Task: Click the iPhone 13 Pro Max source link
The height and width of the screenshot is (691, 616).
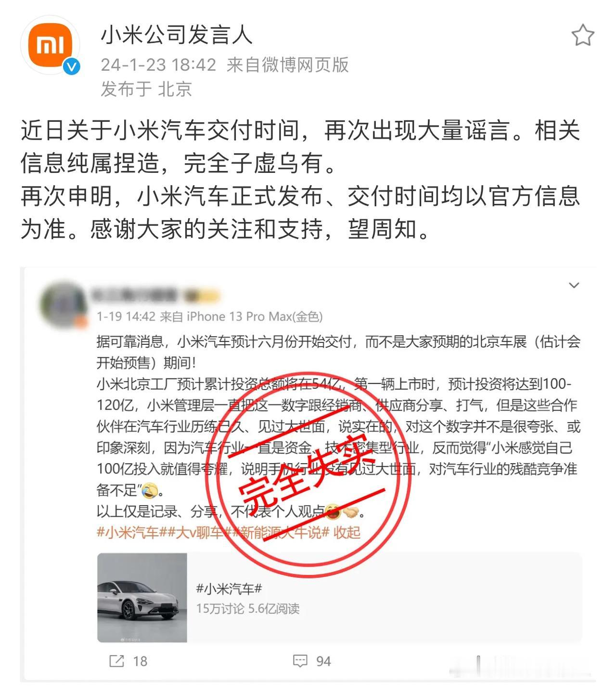Action: coord(255,316)
